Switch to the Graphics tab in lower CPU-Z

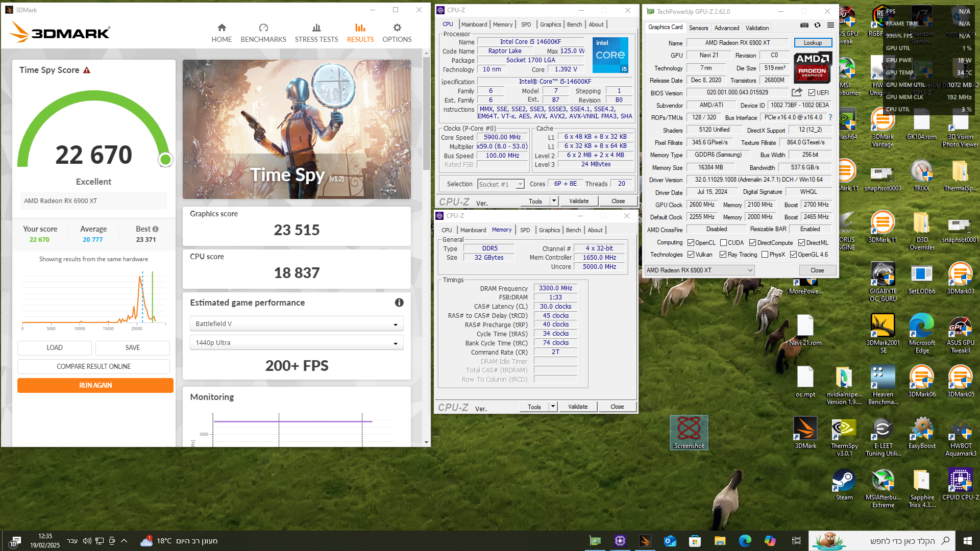[549, 230]
